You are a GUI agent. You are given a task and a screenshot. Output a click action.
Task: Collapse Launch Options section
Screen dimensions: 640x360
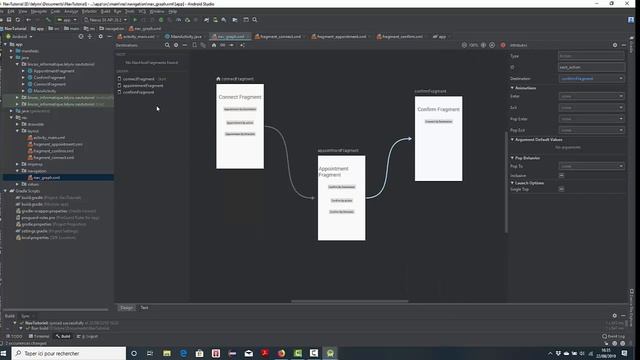pos(512,183)
